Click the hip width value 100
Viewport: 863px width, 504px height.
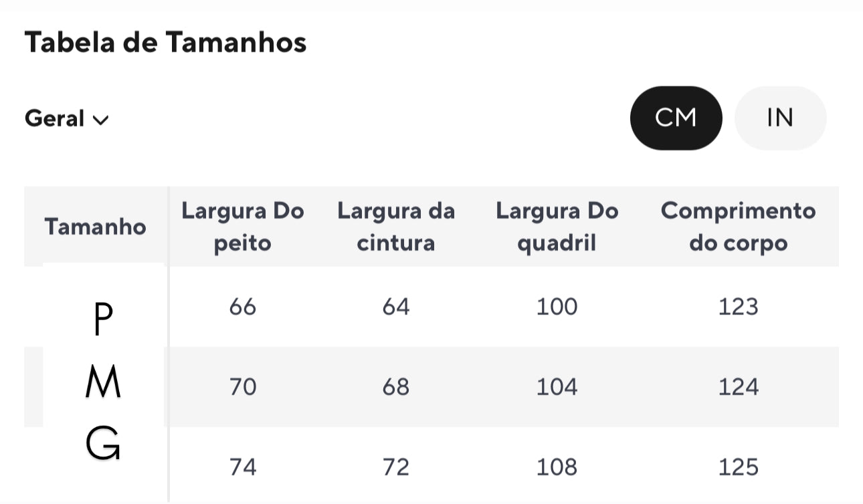(x=557, y=307)
